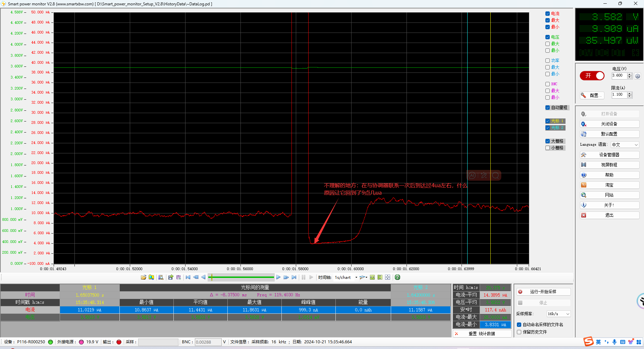Click the export data icon in toolbar
Screen dimensions: 644x349
coord(171,277)
